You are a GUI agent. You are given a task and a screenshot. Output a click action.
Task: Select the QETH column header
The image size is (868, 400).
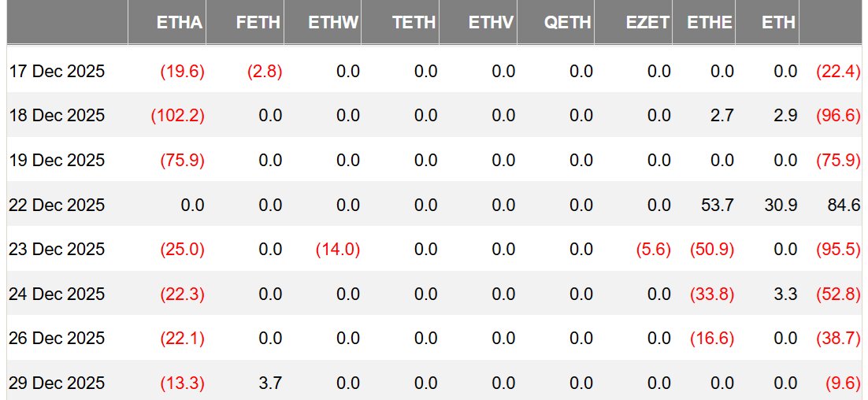[x=567, y=22]
